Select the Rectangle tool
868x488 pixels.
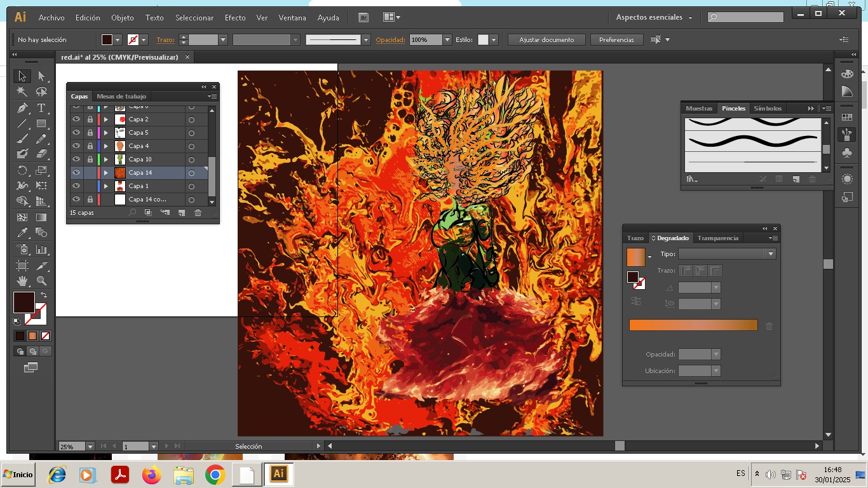[41, 123]
